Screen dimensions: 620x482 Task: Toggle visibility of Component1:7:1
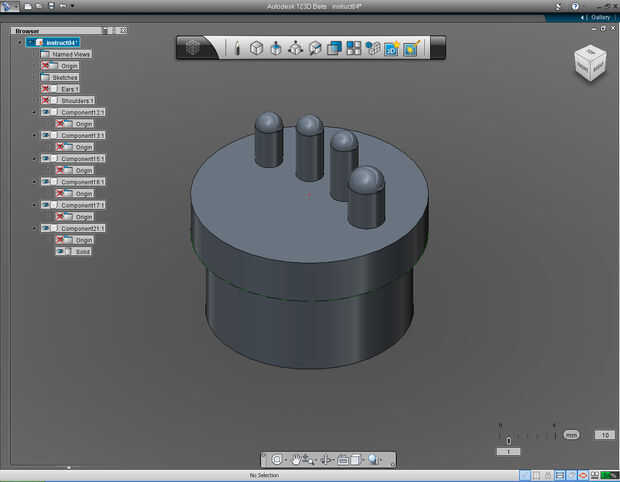[x=45, y=205]
